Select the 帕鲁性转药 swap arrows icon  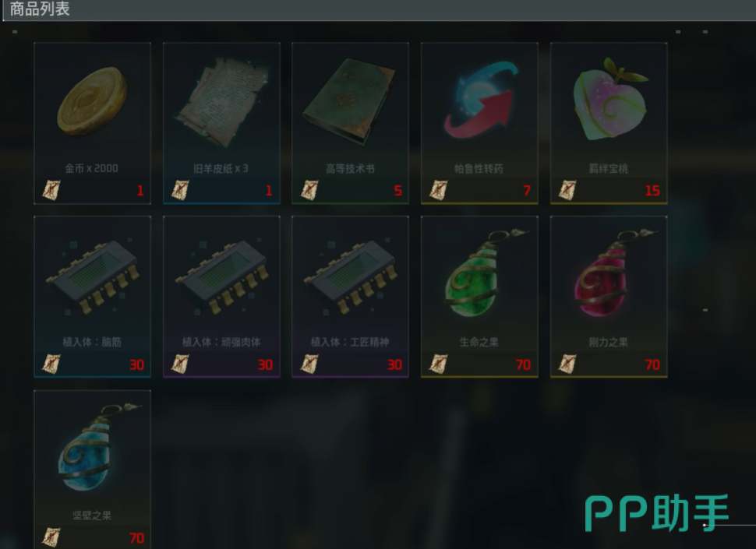480,100
